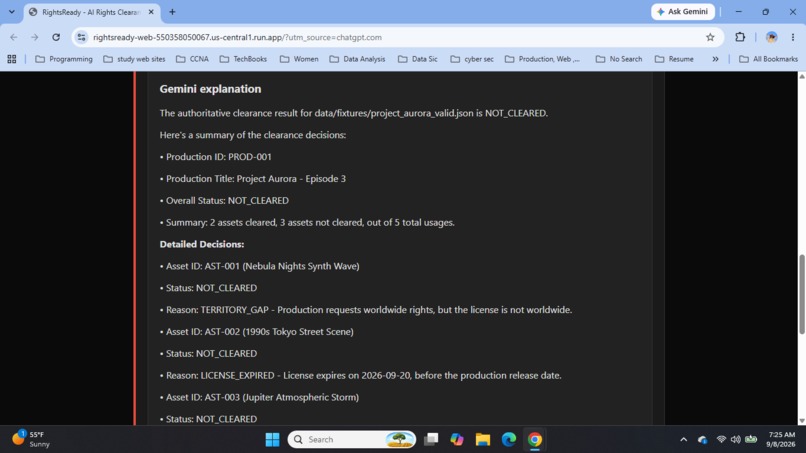Click the Gemini explanation heading
The image size is (806, 453).
pos(210,89)
